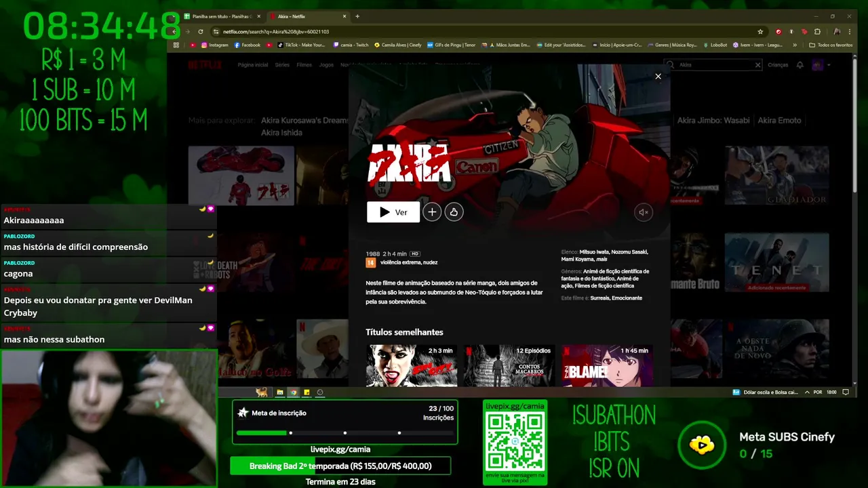Select the Akira Ishida suggestion
Screen dimensions: 868x488
[x=281, y=133]
